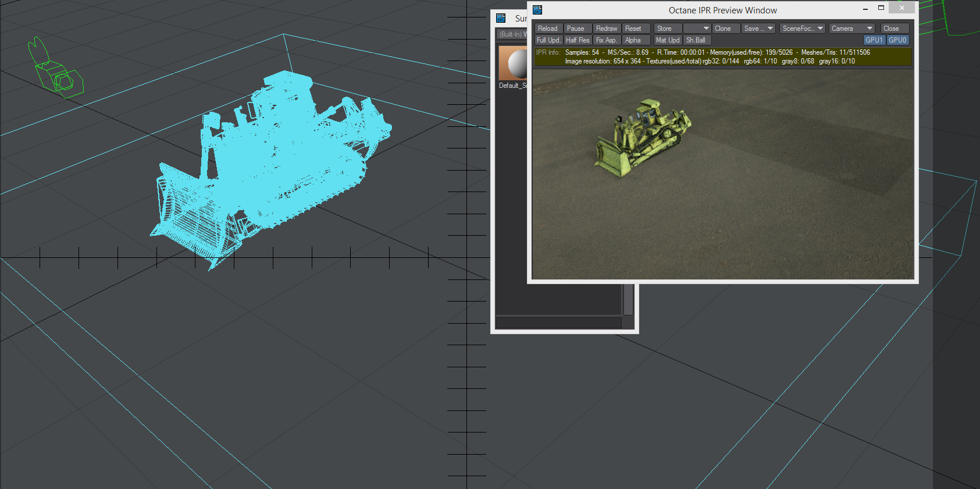The image size is (980, 489).
Task: Click the Surface Editor window icon
Action: [501, 18]
